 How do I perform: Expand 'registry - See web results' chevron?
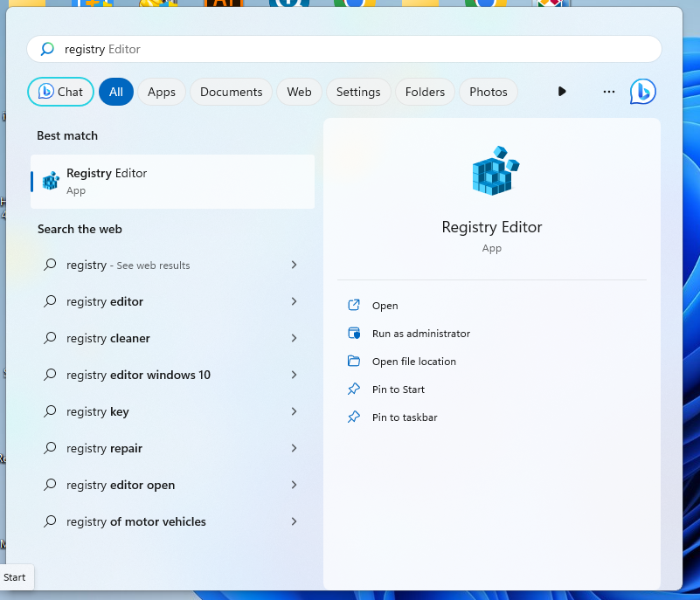294,265
